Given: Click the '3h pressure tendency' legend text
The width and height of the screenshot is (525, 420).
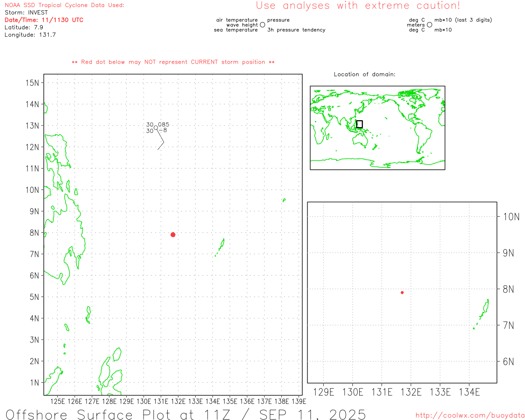Looking at the screenshot, I should tap(296, 30).
